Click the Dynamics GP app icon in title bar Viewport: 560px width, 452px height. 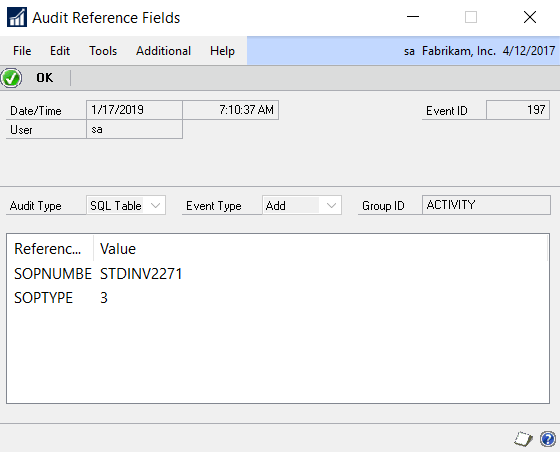[16, 17]
